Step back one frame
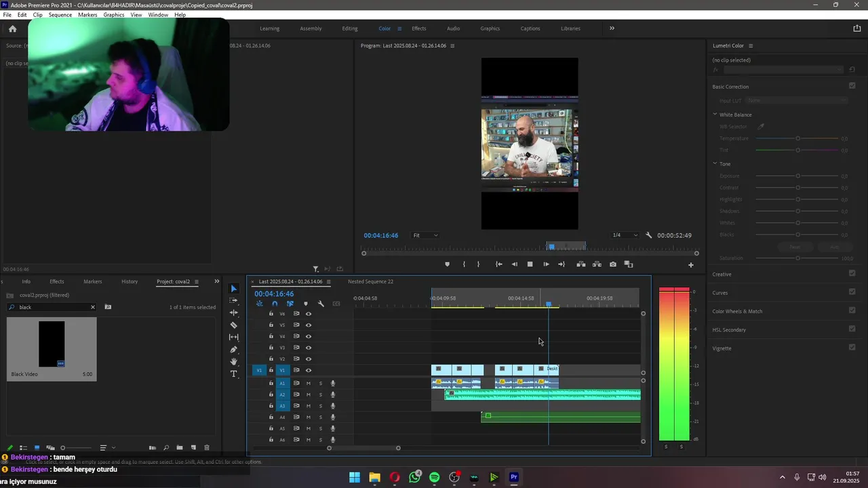Image resolution: width=868 pixels, height=488 pixels. coord(514,264)
